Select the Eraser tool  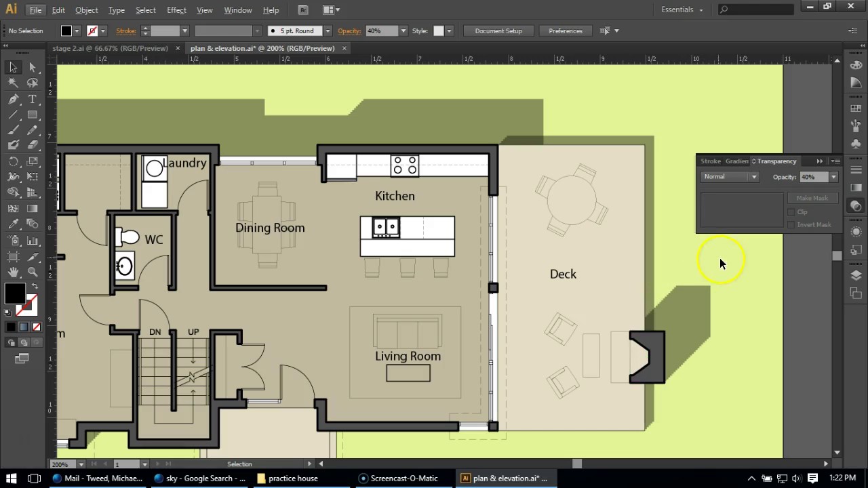click(x=33, y=145)
